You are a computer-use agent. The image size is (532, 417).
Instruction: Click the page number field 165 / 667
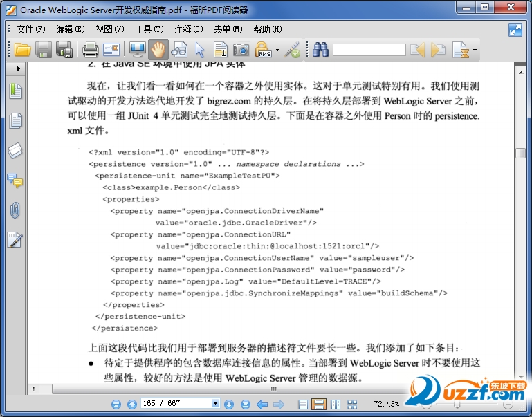[x=176, y=403]
